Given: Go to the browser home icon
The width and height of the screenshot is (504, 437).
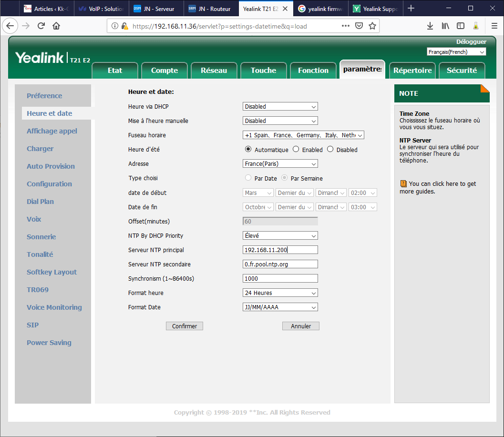Looking at the screenshot, I should point(56,26).
